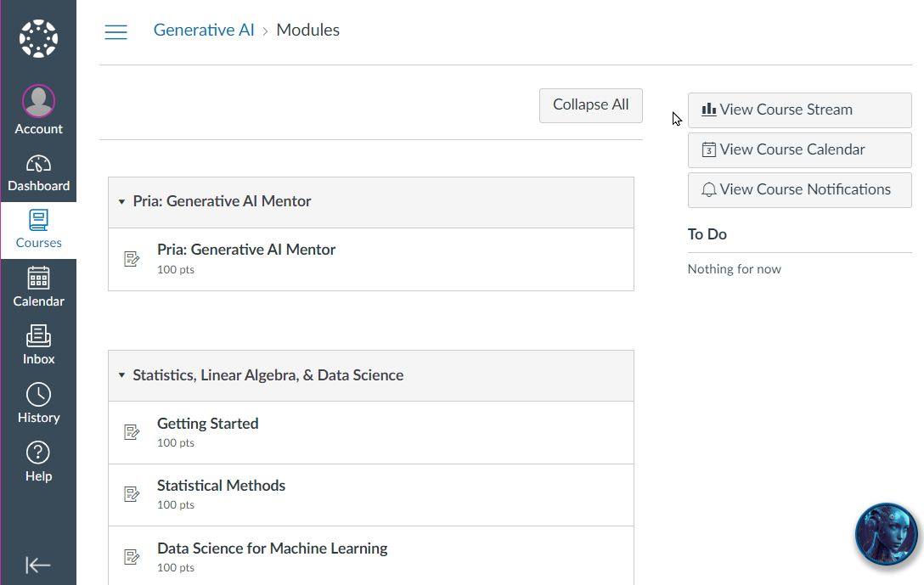
Task: Show recent History
Action: tap(38, 403)
